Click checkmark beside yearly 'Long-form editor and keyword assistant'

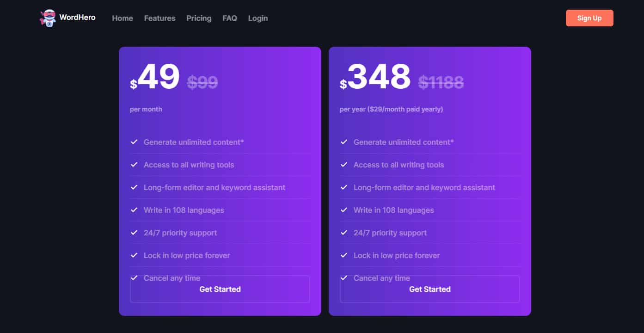click(x=344, y=187)
